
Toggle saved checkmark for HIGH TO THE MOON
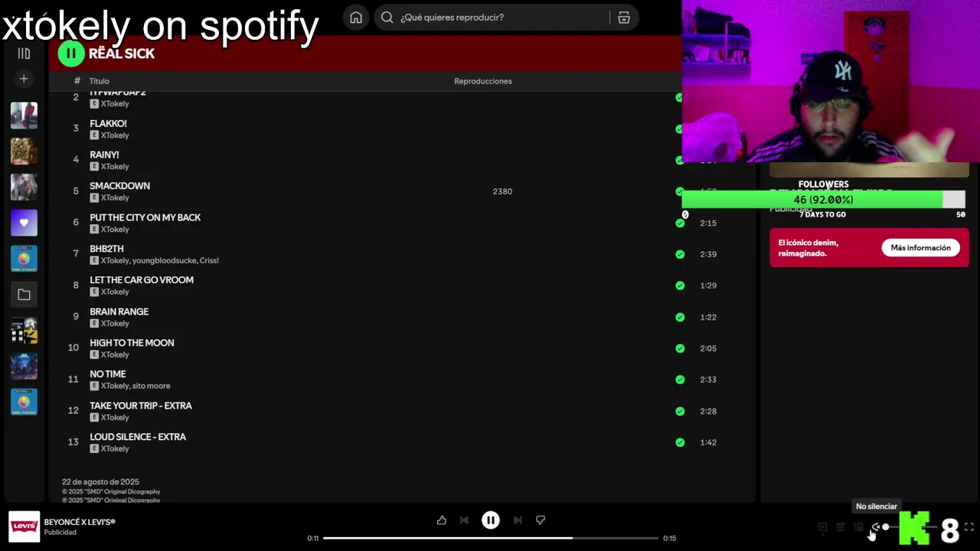(x=680, y=348)
